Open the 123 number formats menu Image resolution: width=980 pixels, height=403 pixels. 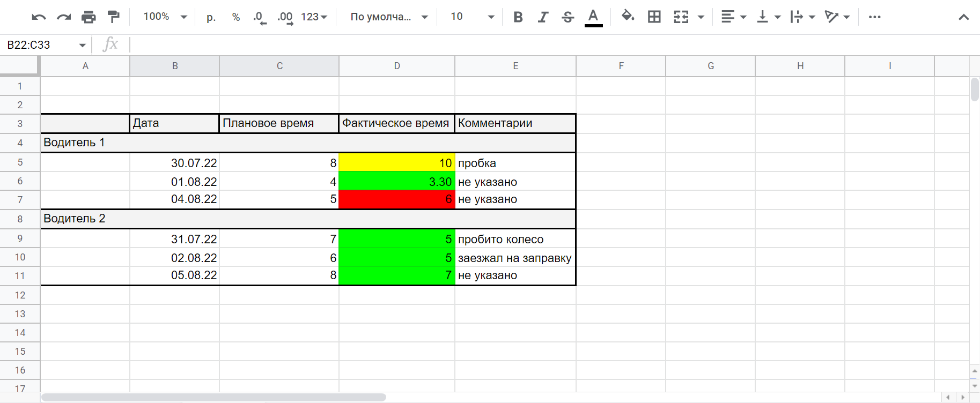(x=314, y=17)
